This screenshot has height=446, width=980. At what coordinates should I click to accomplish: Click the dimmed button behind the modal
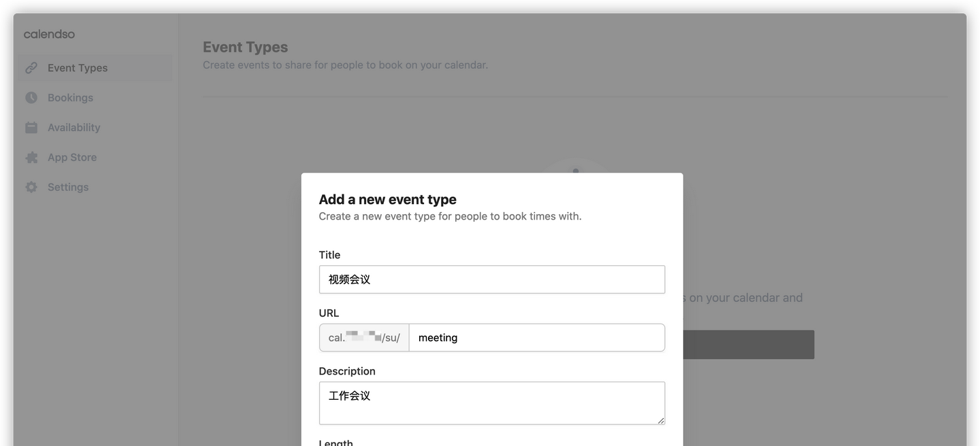pos(749,343)
